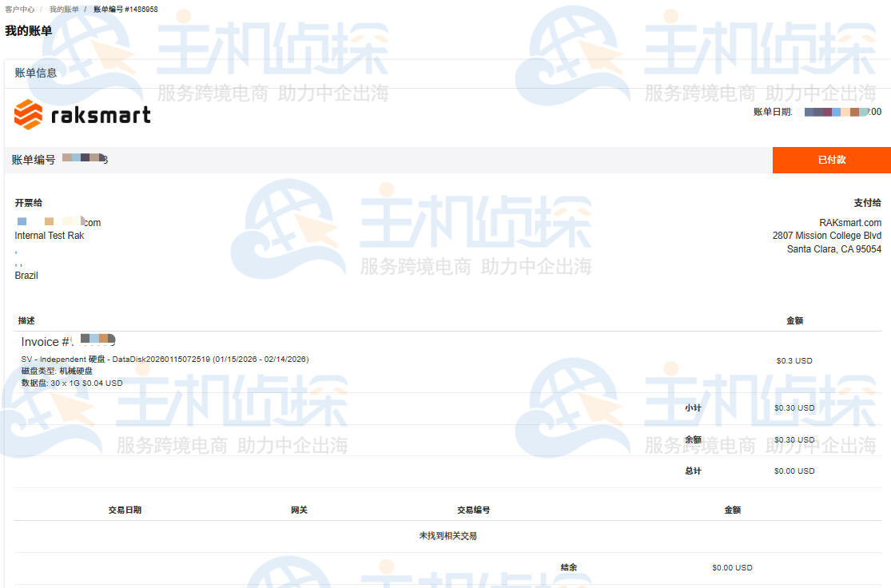Click the 交易日期 column header
The height and width of the screenshot is (588, 891).
point(125,511)
